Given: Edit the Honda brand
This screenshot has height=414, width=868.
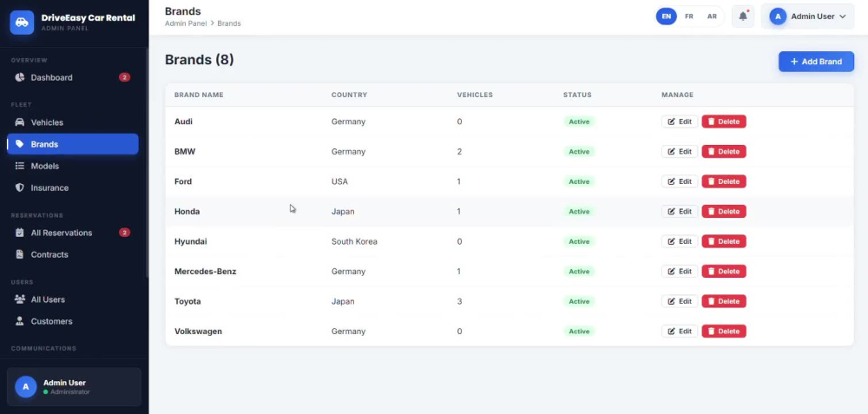Looking at the screenshot, I should pyautogui.click(x=680, y=211).
